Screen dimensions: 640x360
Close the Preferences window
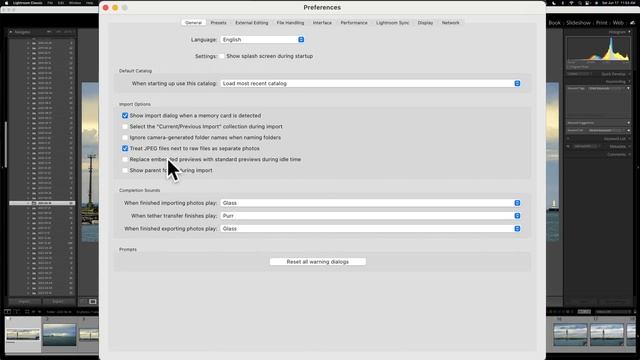pos(106,7)
